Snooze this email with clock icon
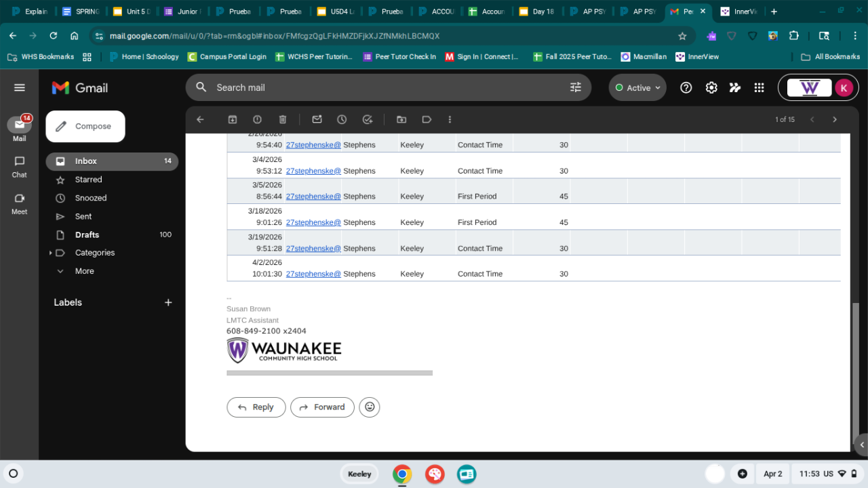 point(342,119)
